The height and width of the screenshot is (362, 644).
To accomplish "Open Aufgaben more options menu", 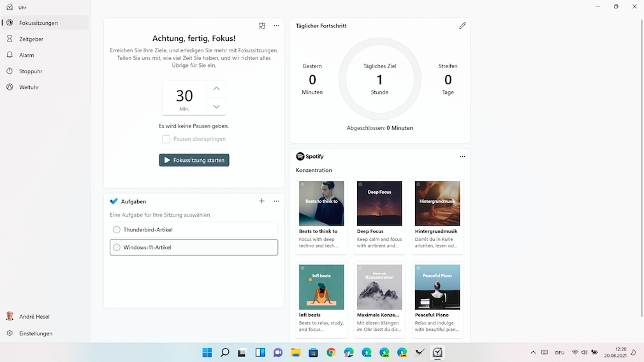I will pos(277,201).
